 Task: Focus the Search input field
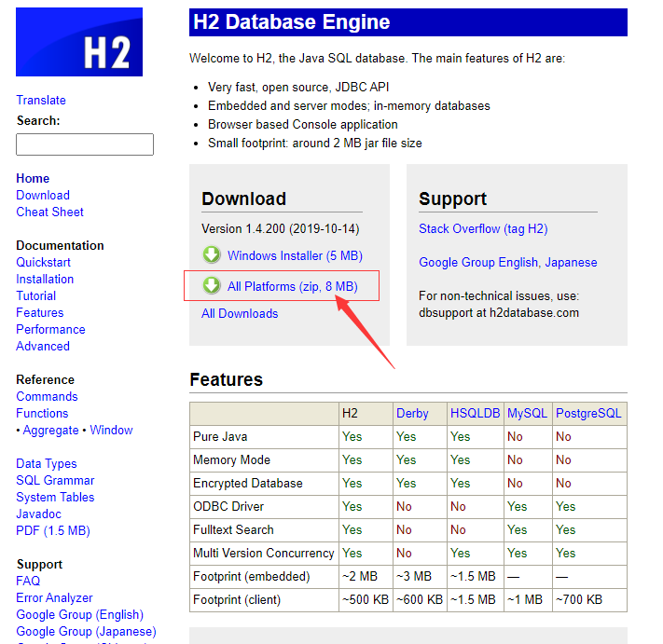(x=85, y=144)
